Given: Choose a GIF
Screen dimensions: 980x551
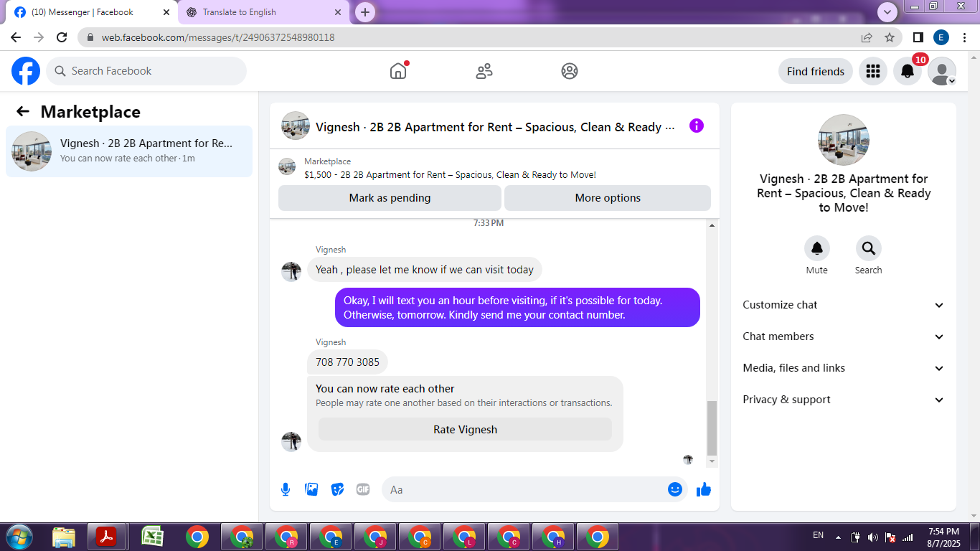Looking at the screenshot, I should (x=363, y=489).
